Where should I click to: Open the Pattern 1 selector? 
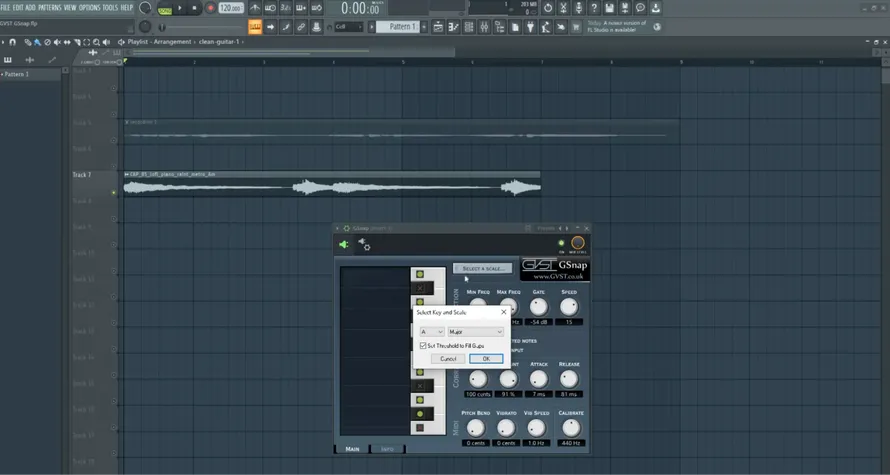click(397, 27)
